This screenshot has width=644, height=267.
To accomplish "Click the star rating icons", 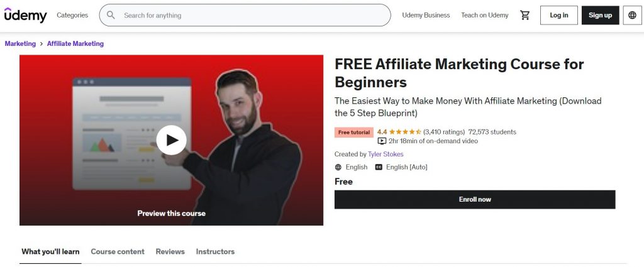I will tap(405, 132).
